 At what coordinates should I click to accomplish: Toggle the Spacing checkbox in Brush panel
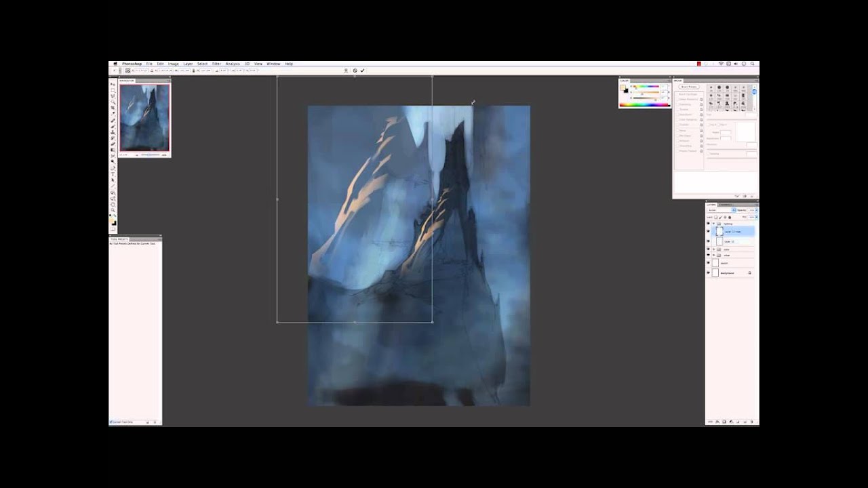point(708,154)
